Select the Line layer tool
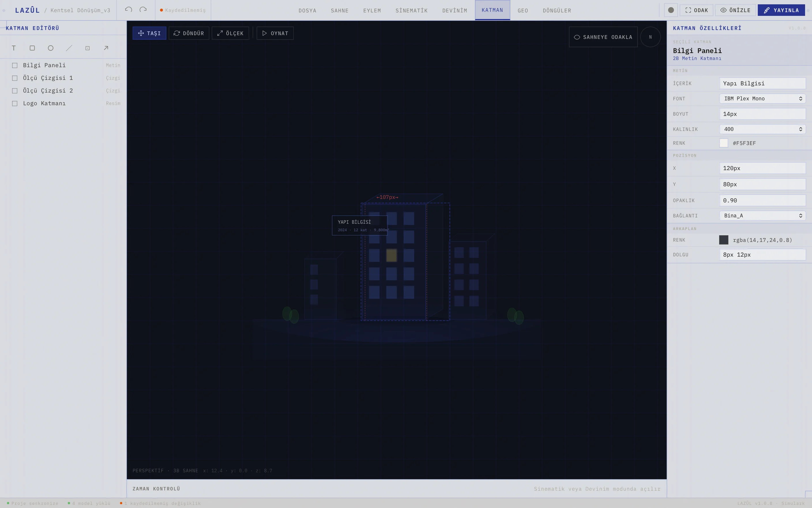Screen dimensions: 812x508 pos(69,48)
